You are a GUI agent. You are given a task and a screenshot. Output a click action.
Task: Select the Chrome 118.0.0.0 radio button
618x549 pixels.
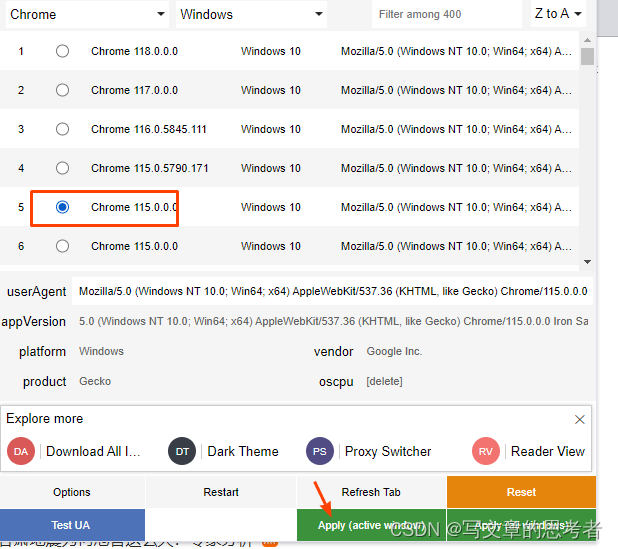pyautogui.click(x=62, y=51)
